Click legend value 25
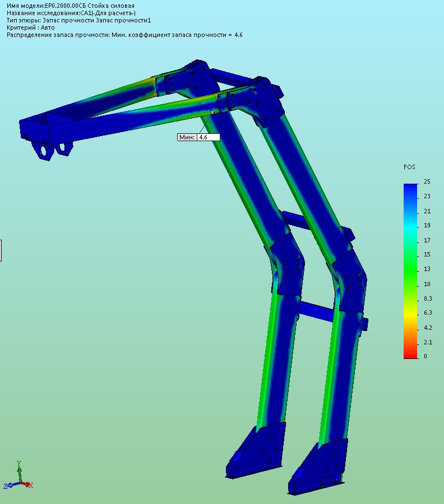Image resolution: width=444 pixels, height=504 pixels. [x=427, y=181]
